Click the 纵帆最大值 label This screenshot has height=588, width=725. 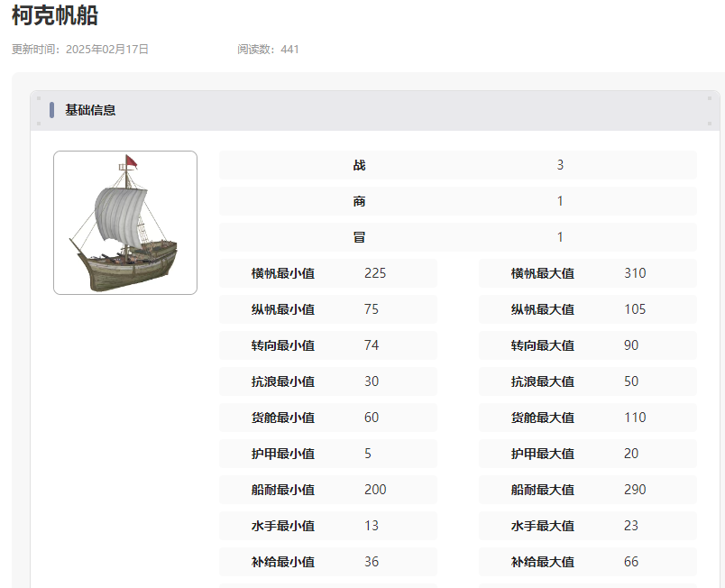click(543, 309)
